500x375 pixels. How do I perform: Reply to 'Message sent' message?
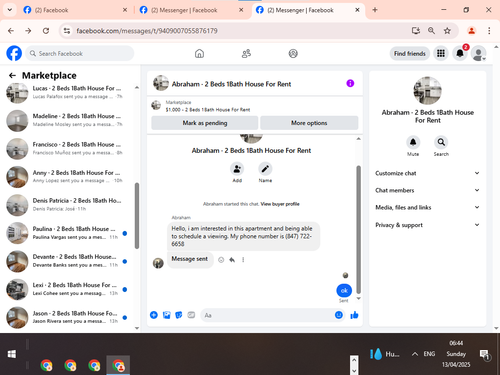tap(232, 260)
